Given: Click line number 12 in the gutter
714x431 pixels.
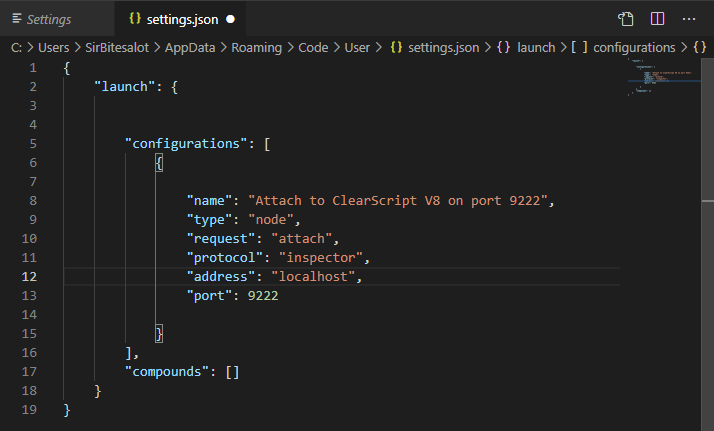Looking at the screenshot, I should click(x=29, y=277).
